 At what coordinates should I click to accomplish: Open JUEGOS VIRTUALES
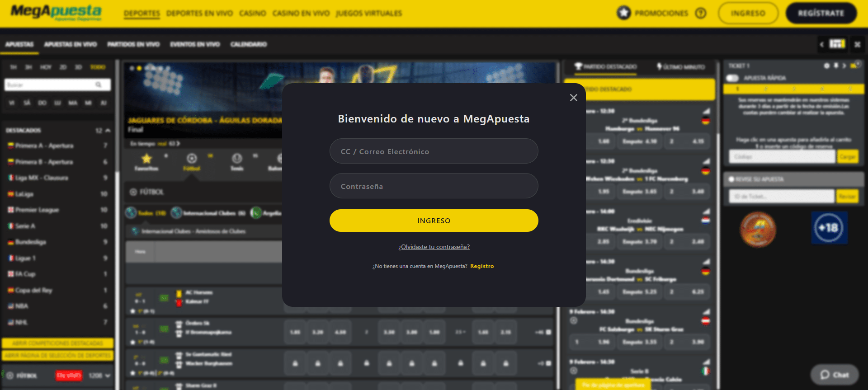tap(369, 14)
